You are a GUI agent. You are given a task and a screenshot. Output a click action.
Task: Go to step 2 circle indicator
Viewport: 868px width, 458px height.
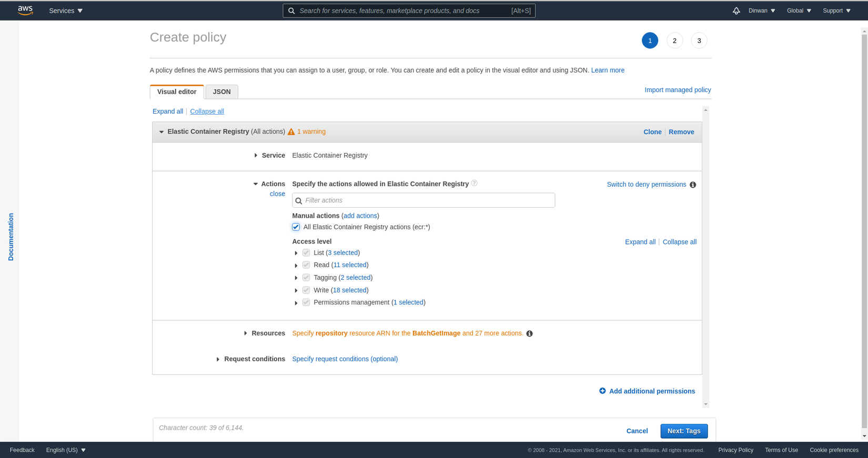tap(674, 40)
